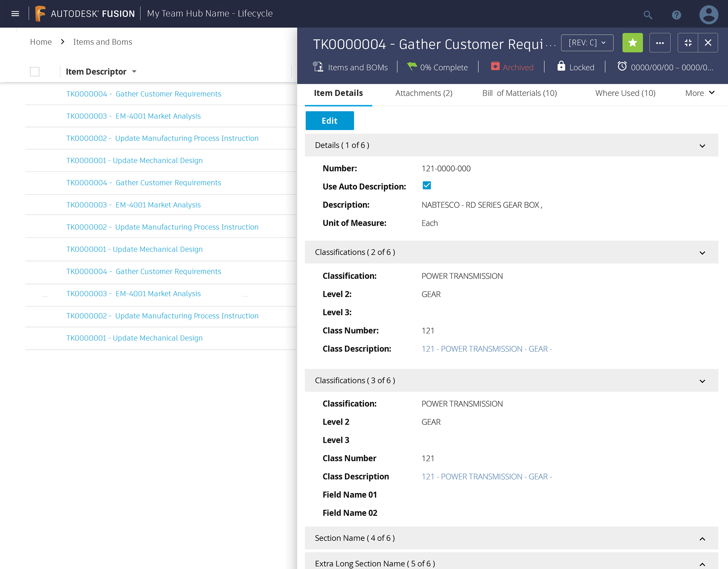Screen dimensions: 728x569
Task: Uncheck Use Auto Description checkbox
Action: click(x=427, y=185)
